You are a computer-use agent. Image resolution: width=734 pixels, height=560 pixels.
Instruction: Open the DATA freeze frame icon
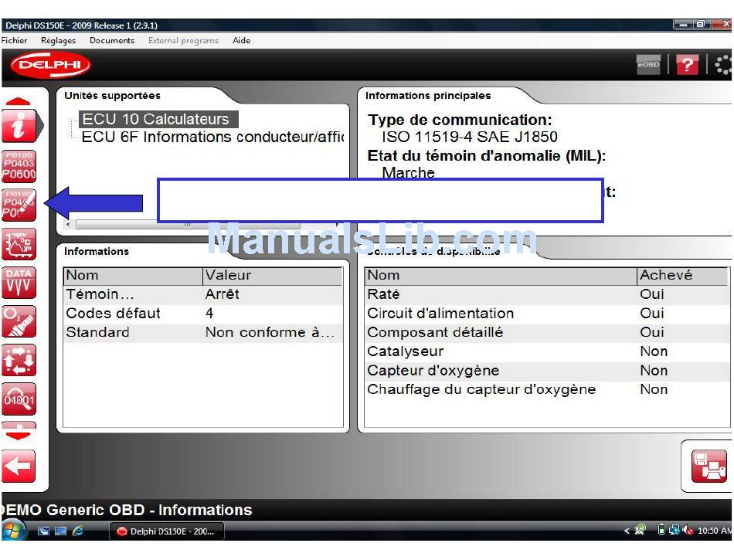[19, 283]
